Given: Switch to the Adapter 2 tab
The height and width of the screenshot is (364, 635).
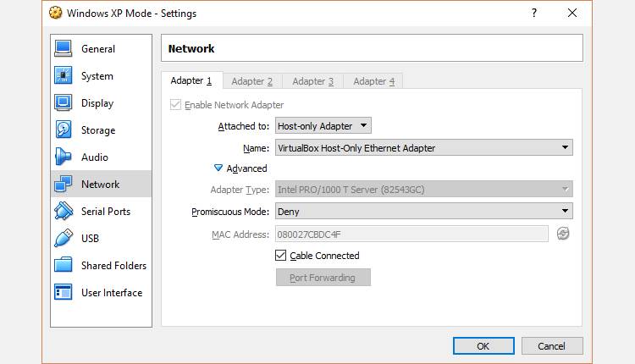Looking at the screenshot, I should click(252, 81).
